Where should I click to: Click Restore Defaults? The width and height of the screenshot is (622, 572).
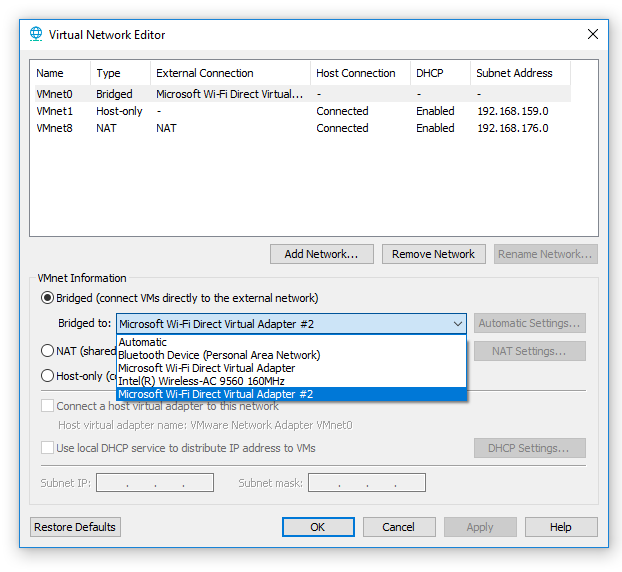[75, 527]
